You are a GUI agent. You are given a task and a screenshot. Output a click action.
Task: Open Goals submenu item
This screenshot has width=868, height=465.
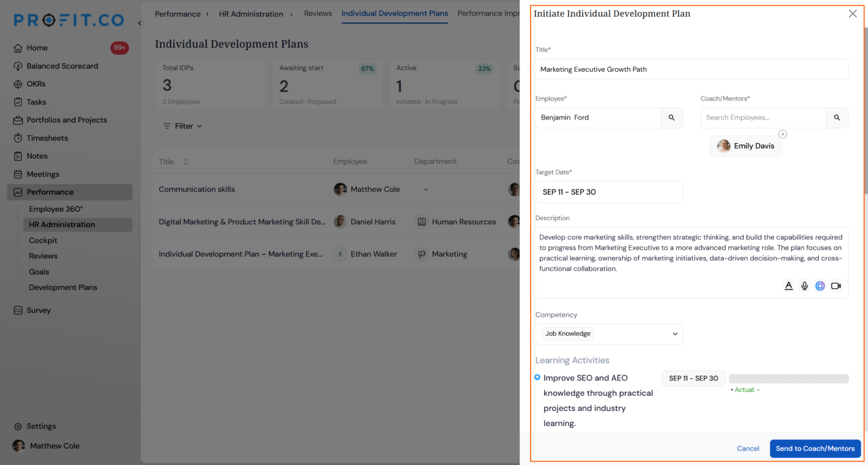[39, 272]
